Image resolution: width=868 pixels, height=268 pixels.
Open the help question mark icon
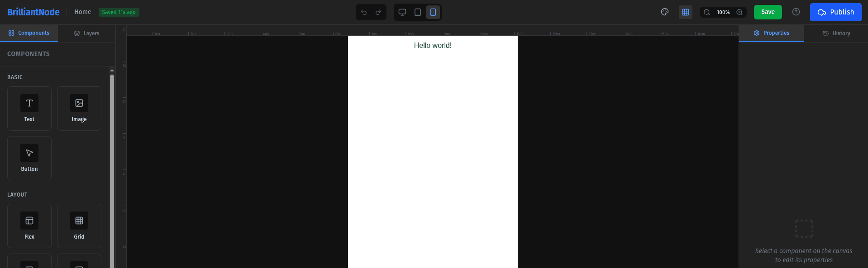[796, 12]
